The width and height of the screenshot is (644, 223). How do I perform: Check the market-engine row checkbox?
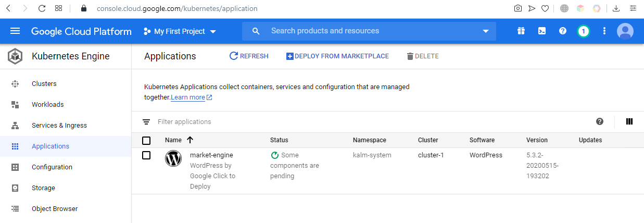pos(146,155)
